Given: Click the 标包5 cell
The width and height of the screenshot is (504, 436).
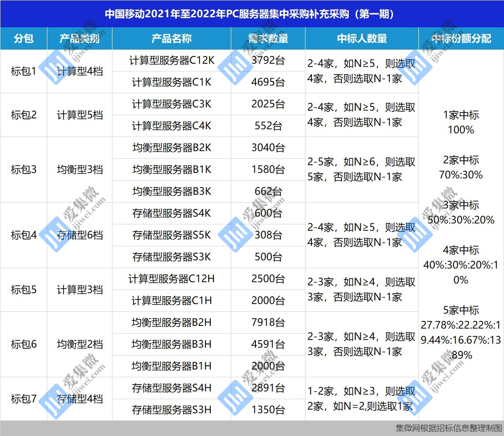Looking at the screenshot, I should pos(24,289).
